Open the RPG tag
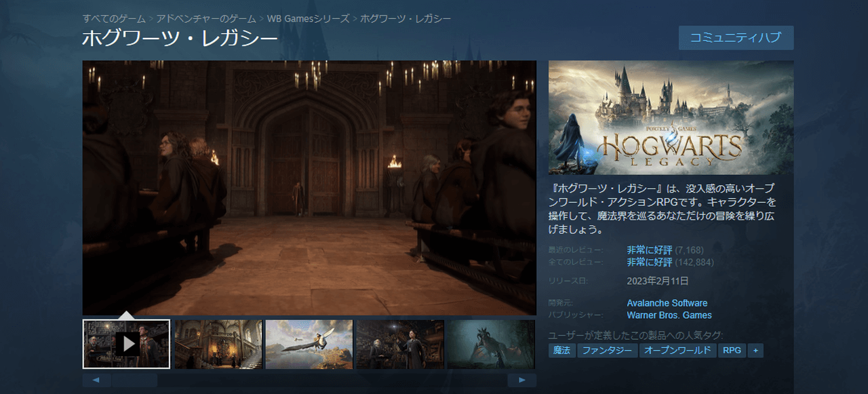Screen dimensions: 868x394 pyautogui.click(x=732, y=351)
